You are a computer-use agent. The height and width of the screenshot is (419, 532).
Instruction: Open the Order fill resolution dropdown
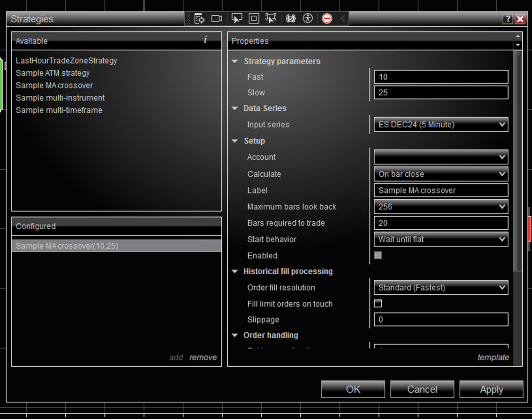click(441, 287)
